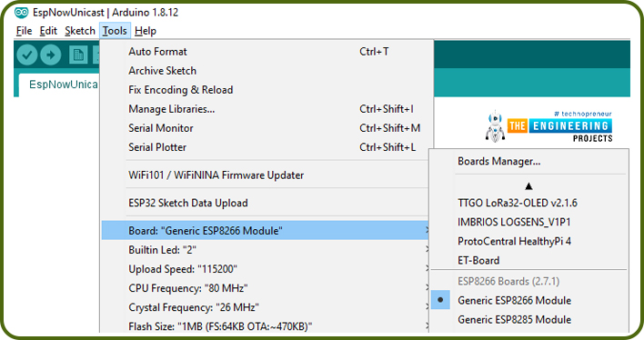
Task: Expand the Builtin Led submenu
Action: point(266,250)
